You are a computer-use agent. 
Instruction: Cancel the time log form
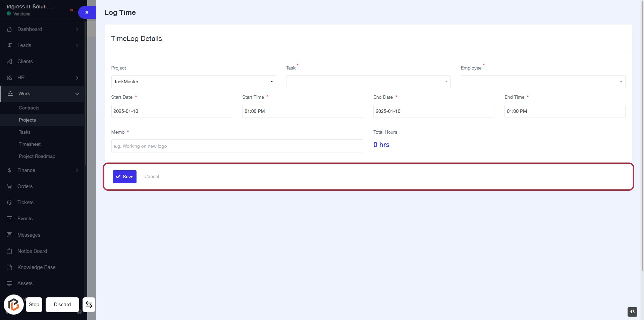(x=152, y=176)
